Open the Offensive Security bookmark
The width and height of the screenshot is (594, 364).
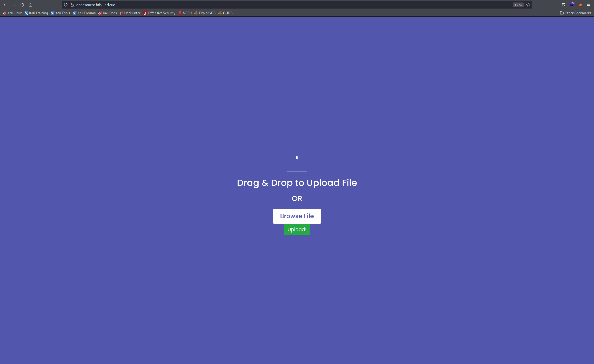(x=159, y=13)
